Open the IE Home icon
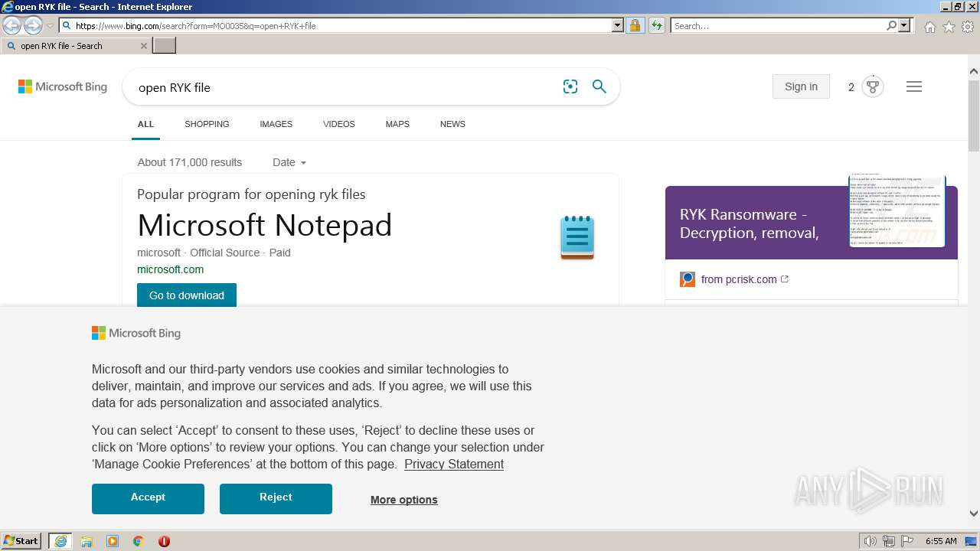 (929, 27)
